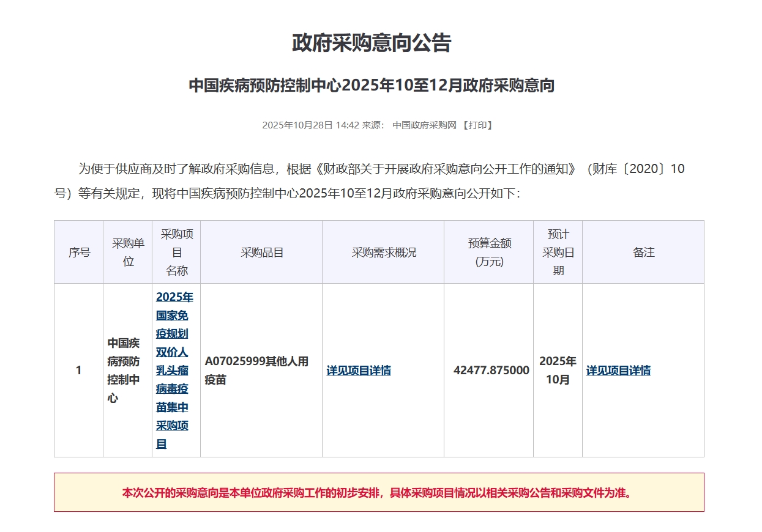This screenshot has height=532, width=762.
Task: Click the subtitle 中国疾病预防控制中心2025年10至12月政府采购意向
Action: click(x=372, y=85)
